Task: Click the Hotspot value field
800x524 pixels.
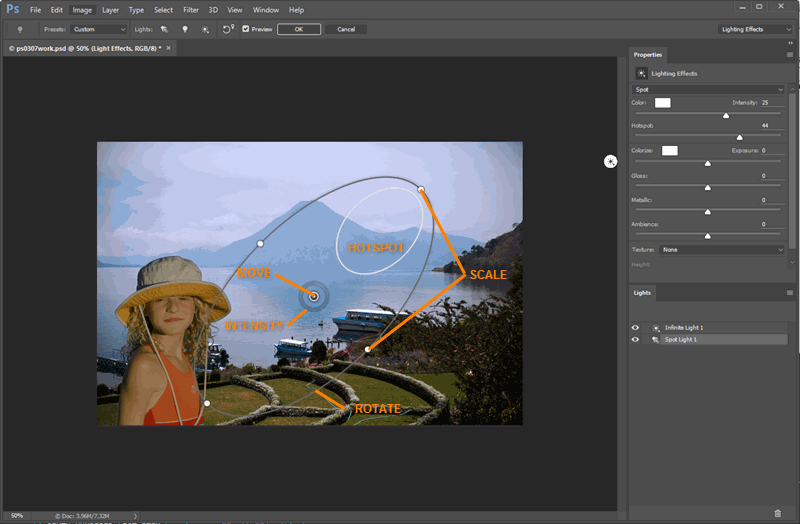Action: (x=772, y=126)
